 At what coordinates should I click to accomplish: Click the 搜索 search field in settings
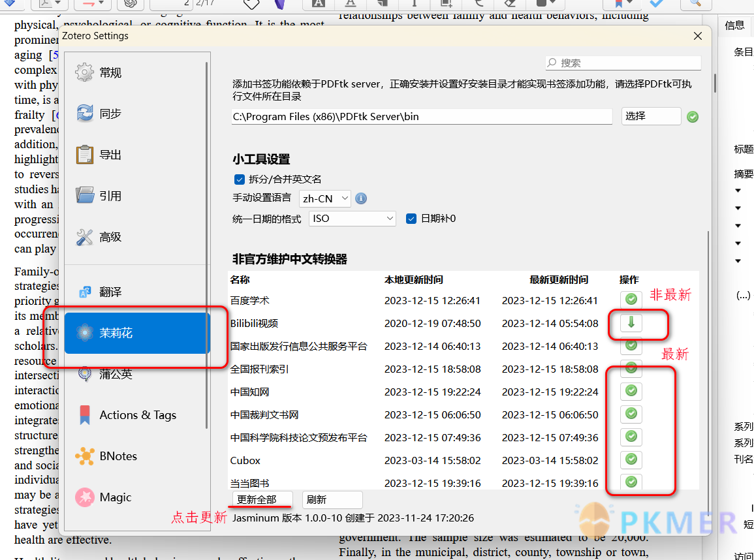tap(623, 63)
